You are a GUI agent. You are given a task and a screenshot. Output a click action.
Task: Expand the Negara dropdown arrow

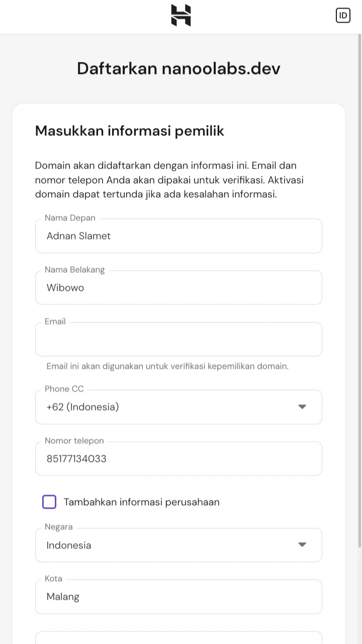coord(302,544)
